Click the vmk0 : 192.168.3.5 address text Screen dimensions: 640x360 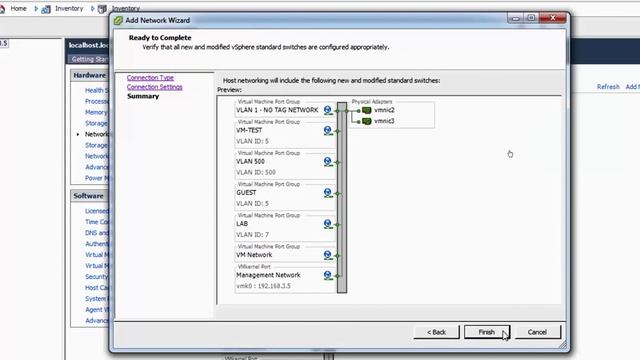pos(263,286)
